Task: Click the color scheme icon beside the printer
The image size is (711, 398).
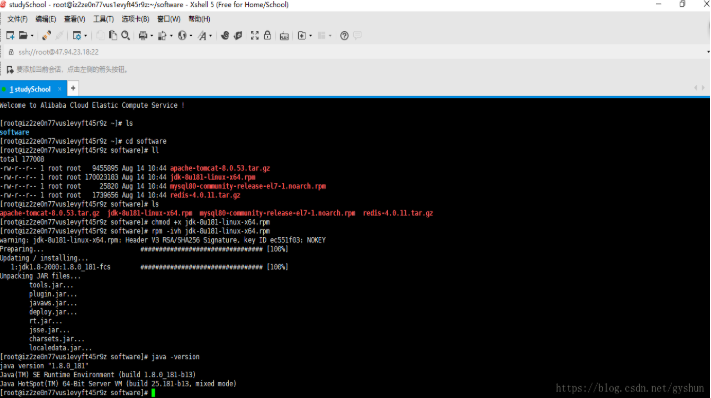Action: [162, 35]
